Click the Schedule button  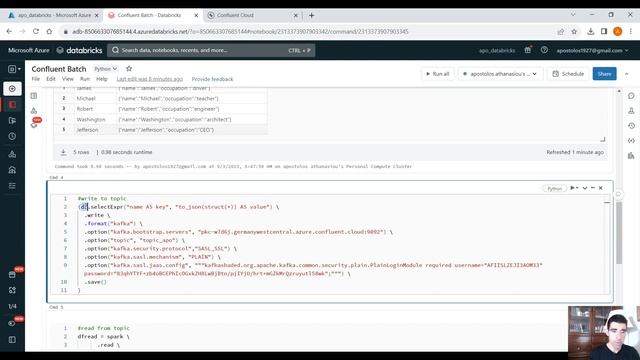568,74
